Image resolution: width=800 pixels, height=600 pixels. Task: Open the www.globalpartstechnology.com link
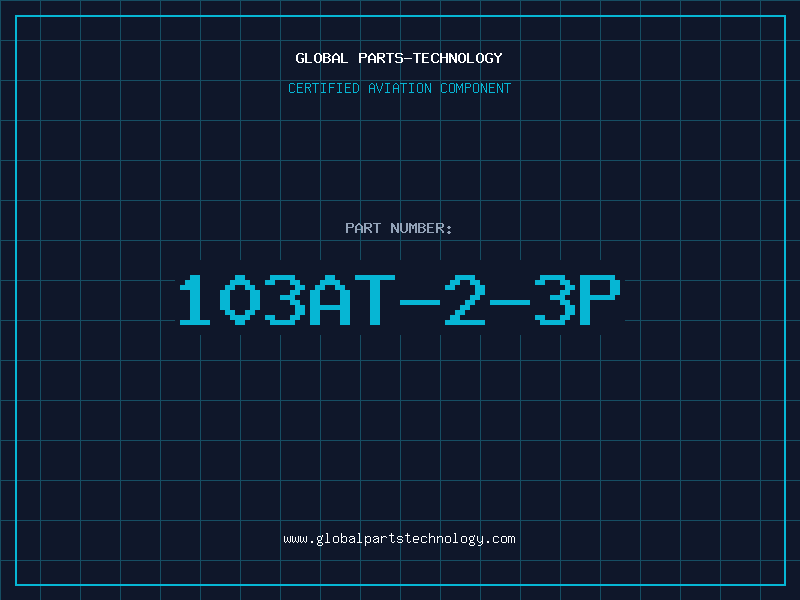coord(399,539)
